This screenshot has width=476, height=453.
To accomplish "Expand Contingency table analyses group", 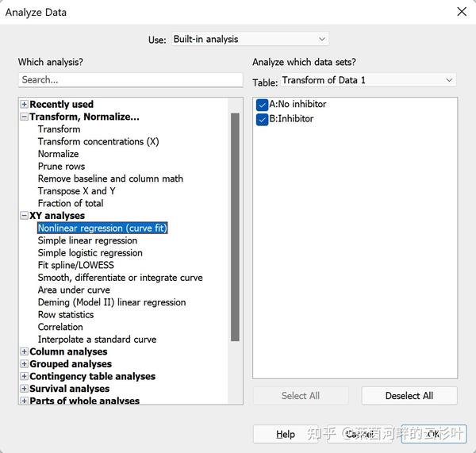I will point(24,377).
